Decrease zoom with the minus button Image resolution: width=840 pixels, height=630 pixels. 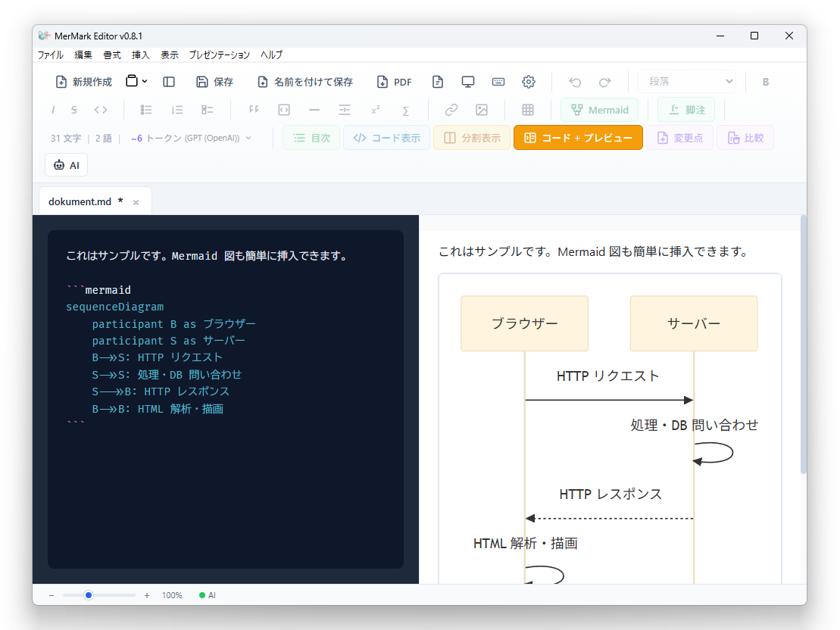pos(52,595)
